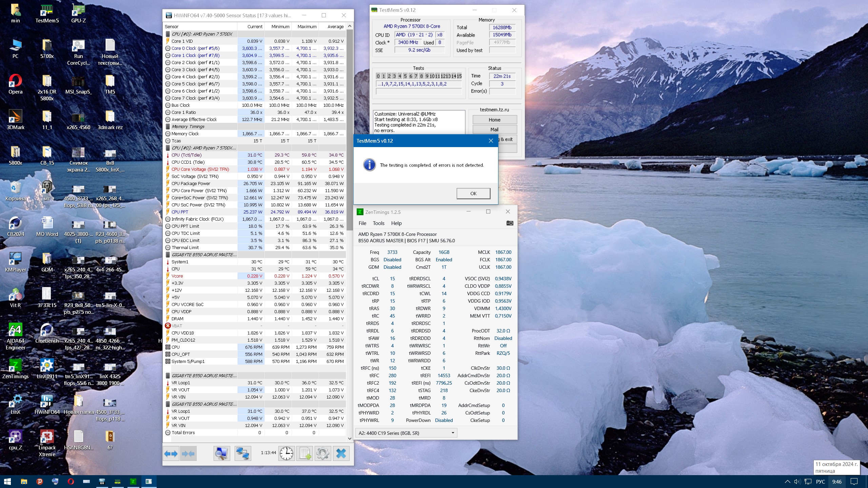Click the network remote monitoring computers icon
Image resolution: width=868 pixels, height=488 pixels.
[243, 453]
